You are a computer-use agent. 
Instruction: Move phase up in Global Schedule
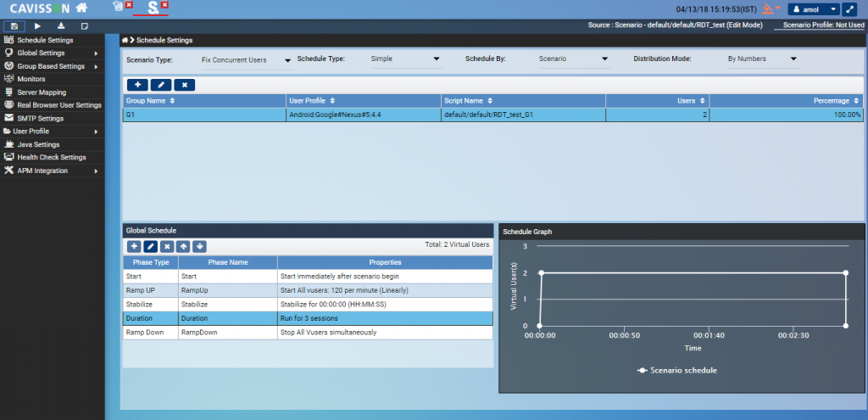[183, 246]
